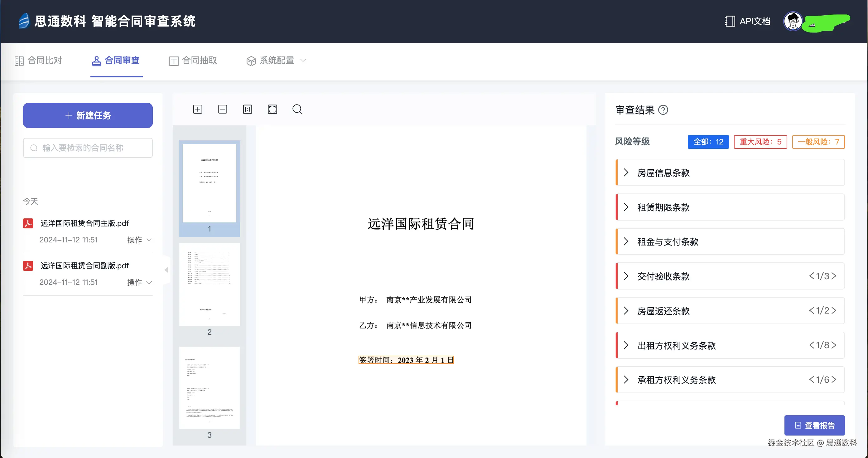Viewport: 868px width, 458px height.
Task: Click the fullscreen fit icon
Action: pos(272,109)
